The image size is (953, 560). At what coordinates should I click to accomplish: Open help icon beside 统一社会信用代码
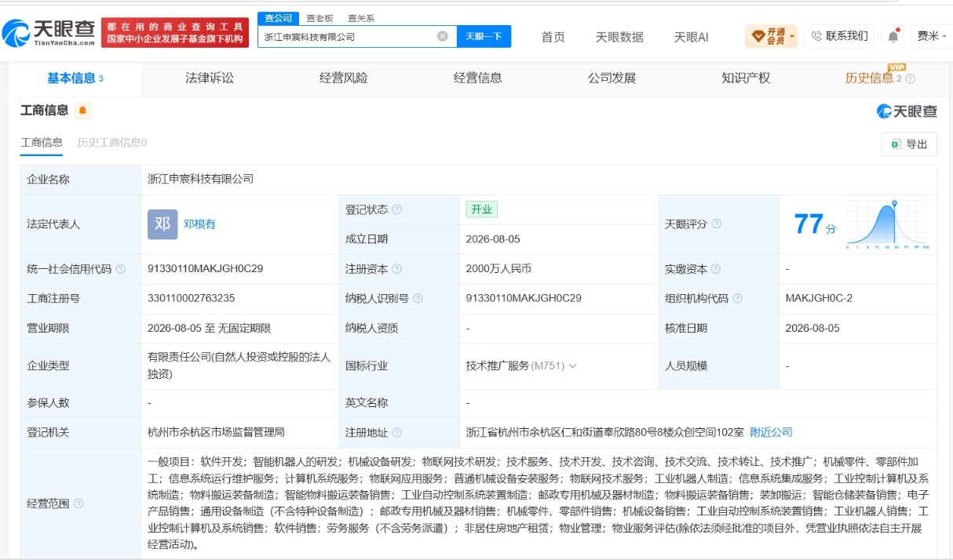(120, 269)
